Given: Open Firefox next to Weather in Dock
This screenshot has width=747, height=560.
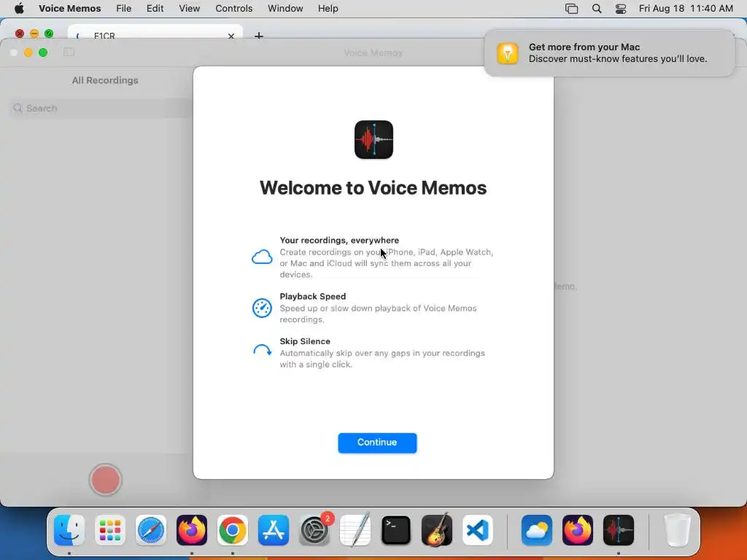Looking at the screenshot, I should pos(578,530).
